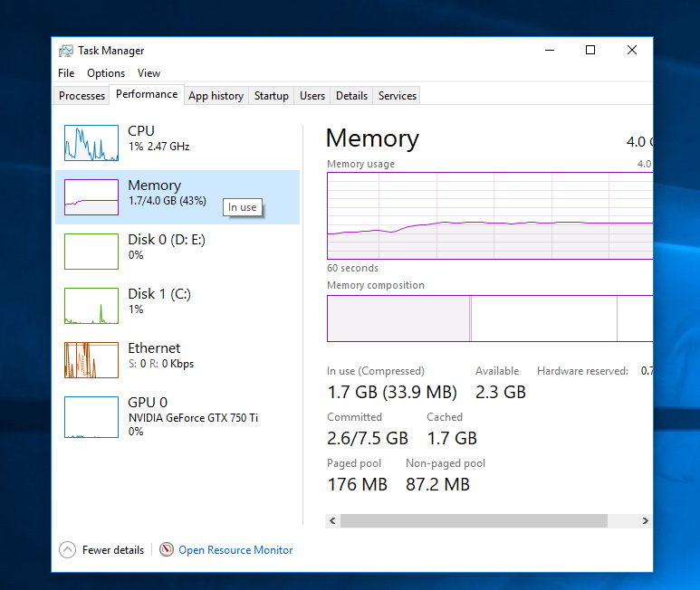Open the Options menu

pyautogui.click(x=106, y=73)
